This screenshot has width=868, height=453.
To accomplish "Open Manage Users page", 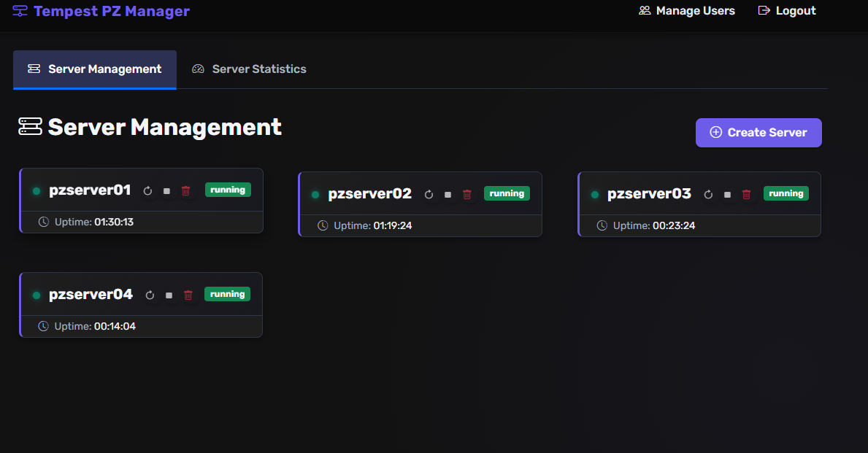I will click(x=687, y=10).
